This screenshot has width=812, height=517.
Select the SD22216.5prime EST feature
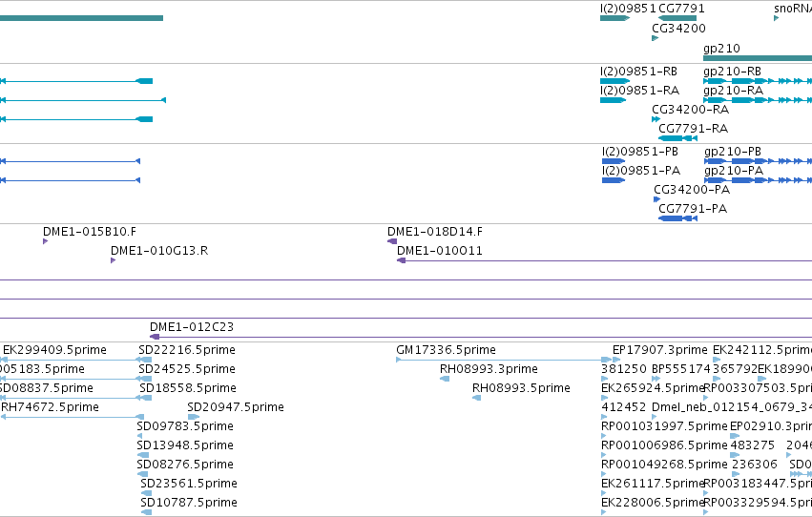[145, 360]
